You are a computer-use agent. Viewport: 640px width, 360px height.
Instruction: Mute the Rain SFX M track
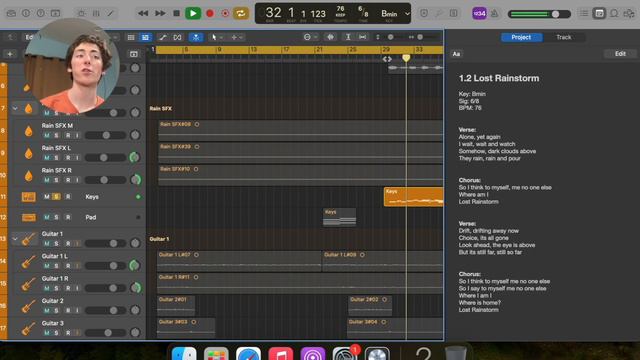pyautogui.click(x=47, y=135)
